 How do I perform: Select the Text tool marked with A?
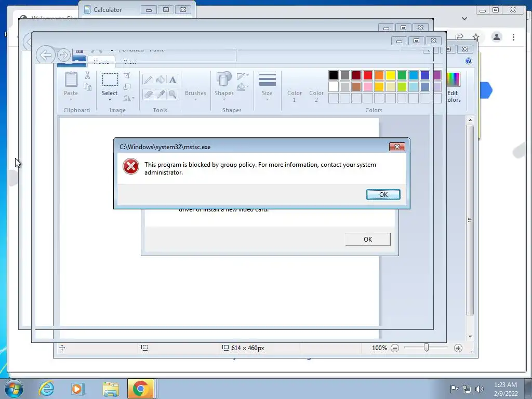[172, 80]
